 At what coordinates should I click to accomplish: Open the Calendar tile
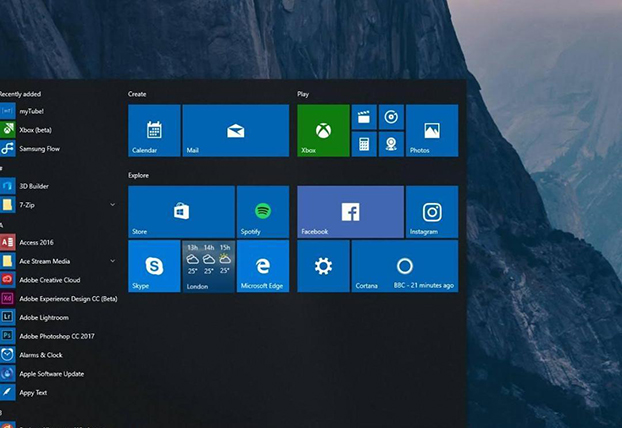coord(154,131)
